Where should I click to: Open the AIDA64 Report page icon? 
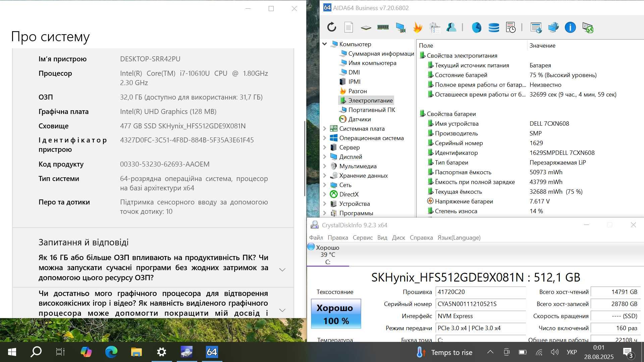coord(348,27)
